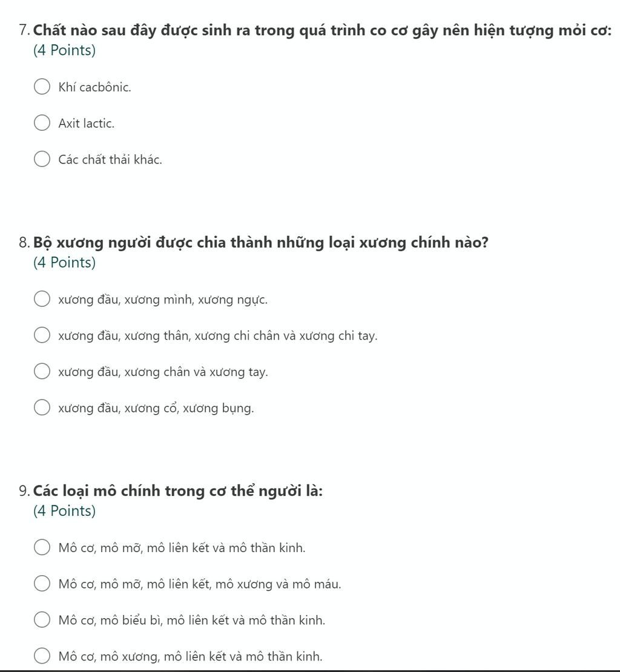Select 'Mô cơ, mô mỡ, mô liên kết và mô thần kinh.'
Viewport: 620px width, 672px height.
click(x=42, y=548)
